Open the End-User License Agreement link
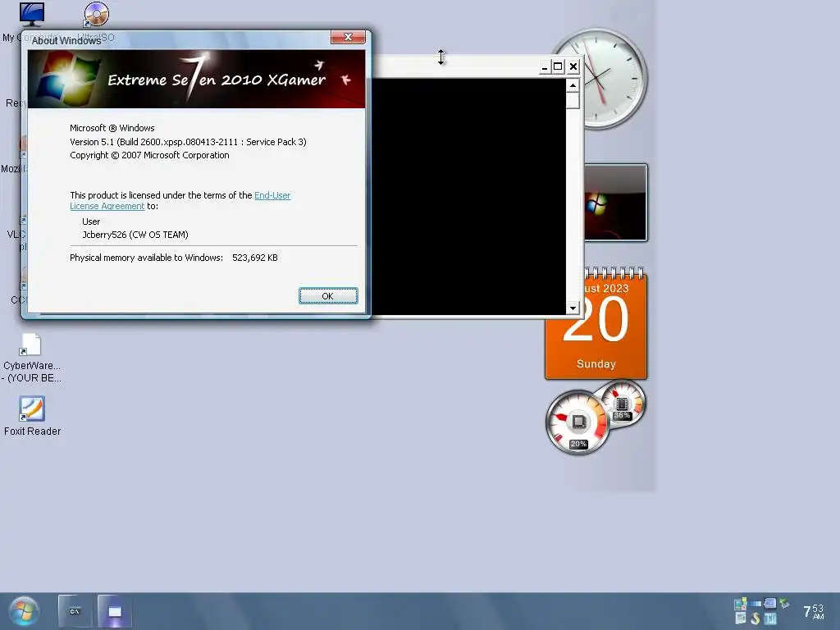Image resolution: width=840 pixels, height=630 pixels. (x=272, y=195)
